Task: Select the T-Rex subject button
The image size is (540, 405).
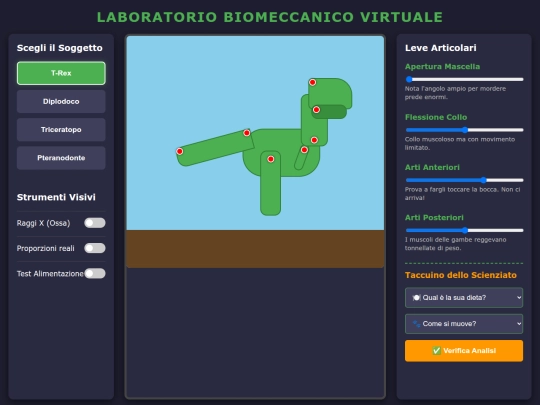Action: (61, 73)
